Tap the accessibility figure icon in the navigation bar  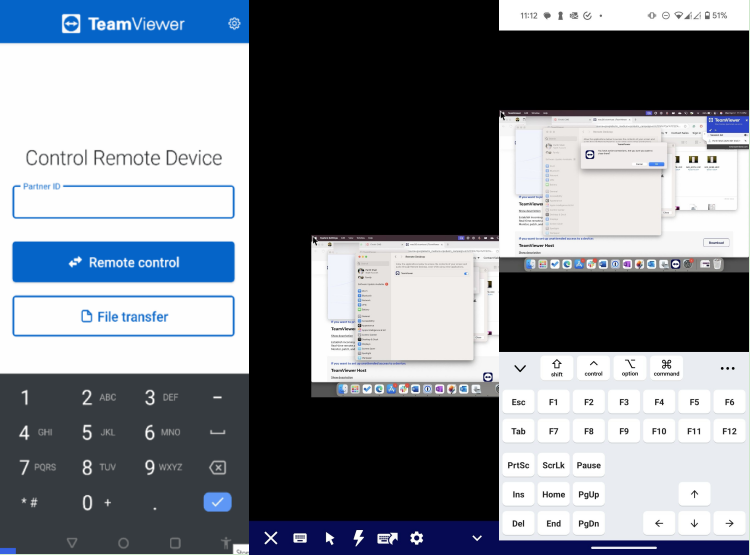point(226,543)
